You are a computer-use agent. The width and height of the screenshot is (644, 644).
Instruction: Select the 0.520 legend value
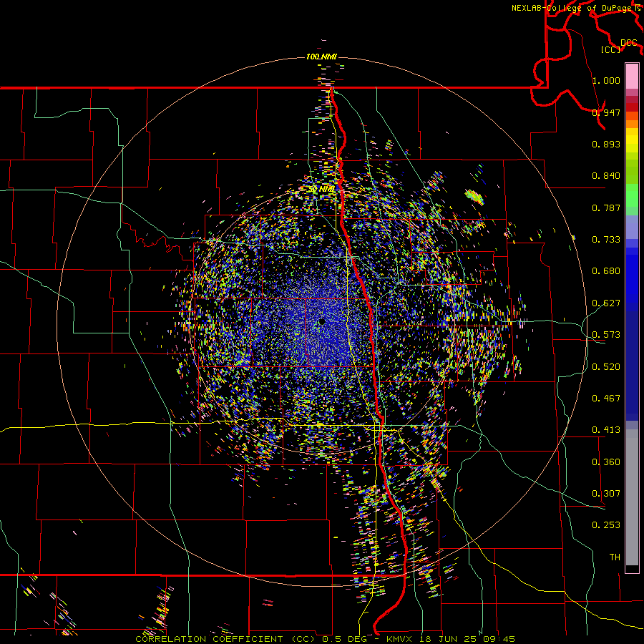[x=606, y=366]
